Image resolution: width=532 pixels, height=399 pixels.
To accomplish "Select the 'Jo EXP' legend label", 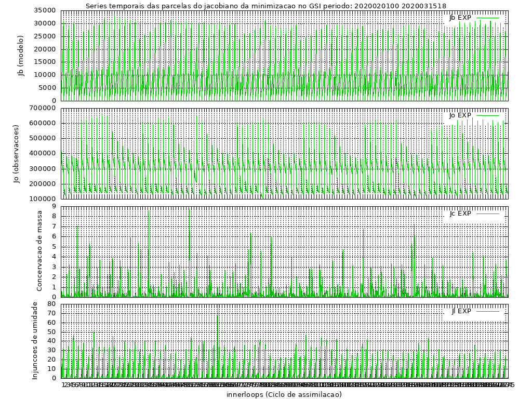I will tap(460, 115).
